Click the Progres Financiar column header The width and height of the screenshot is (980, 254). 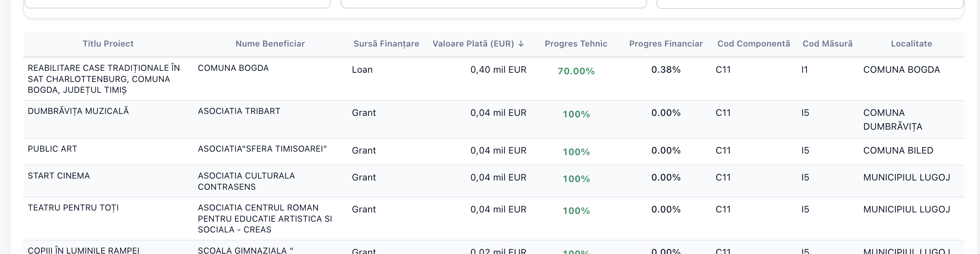click(x=666, y=44)
